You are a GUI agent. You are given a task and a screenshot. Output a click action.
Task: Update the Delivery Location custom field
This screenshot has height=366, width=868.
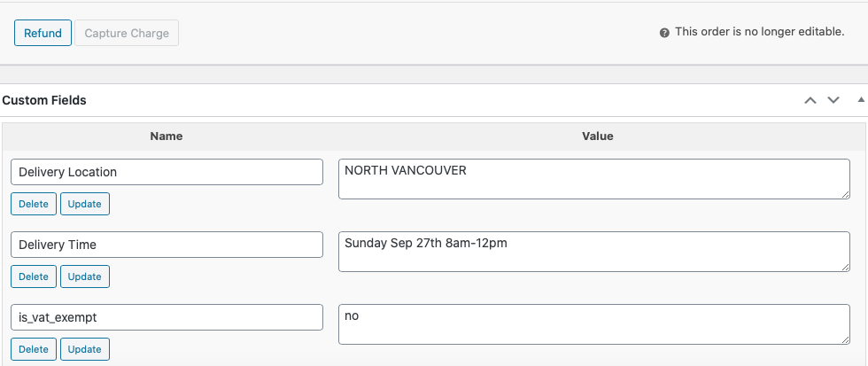click(x=85, y=204)
